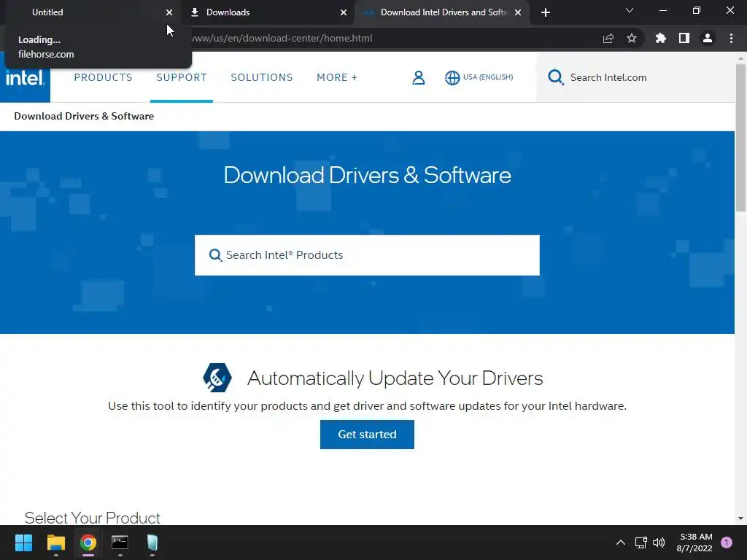Screen dimensions: 747x560
Task: Focus the Search Intel Products field
Action: pos(368,255)
